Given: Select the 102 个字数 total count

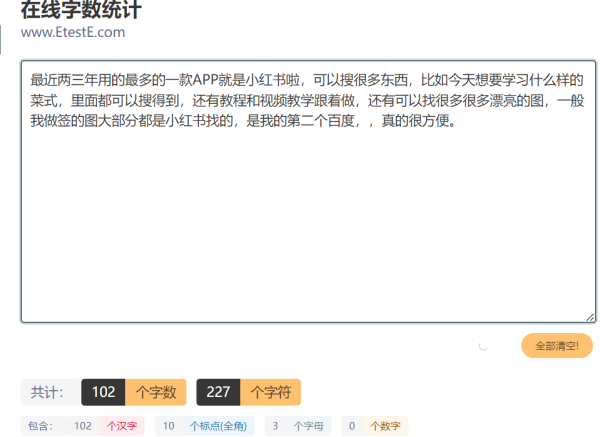Looking at the screenshot, I should 134,392.
